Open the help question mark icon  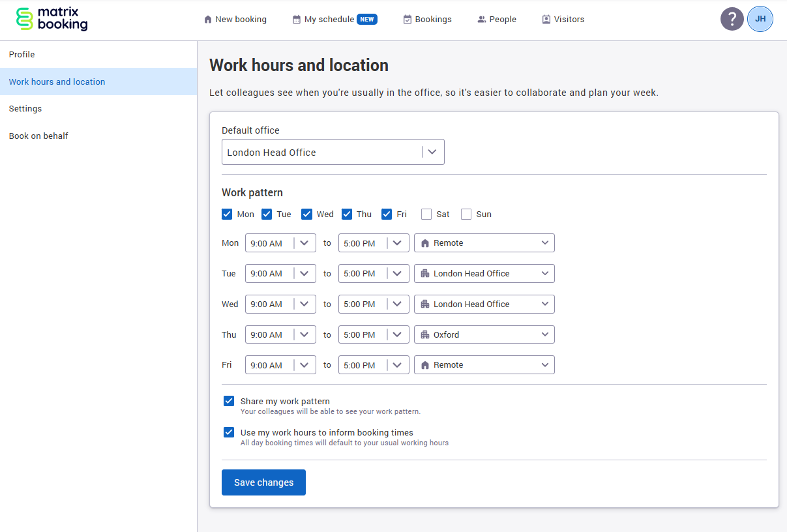point(732,19)
